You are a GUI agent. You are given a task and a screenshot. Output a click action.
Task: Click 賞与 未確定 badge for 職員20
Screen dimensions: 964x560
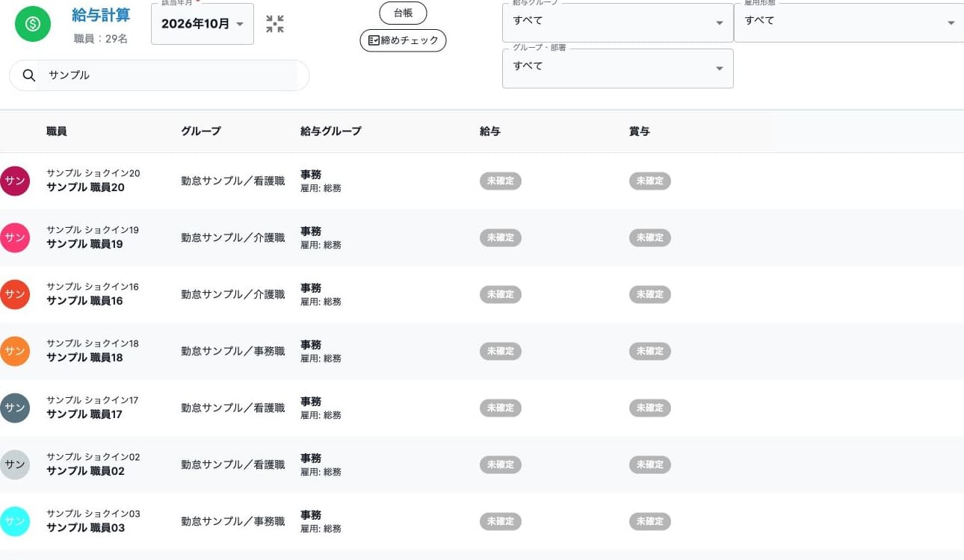coord(650,181)
